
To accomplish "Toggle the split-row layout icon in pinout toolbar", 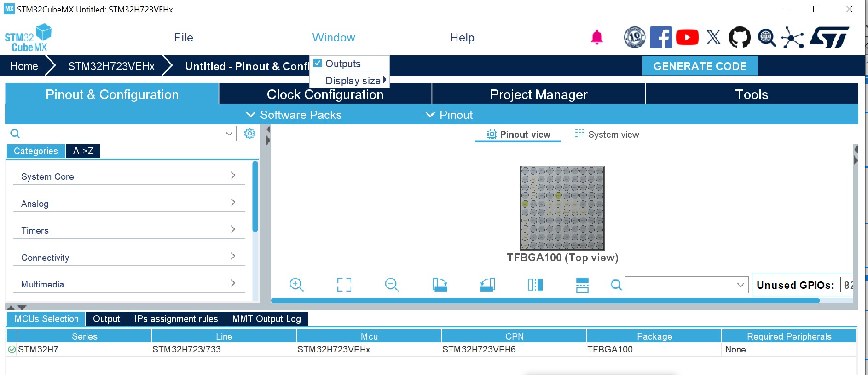I will tap(582, 285).
